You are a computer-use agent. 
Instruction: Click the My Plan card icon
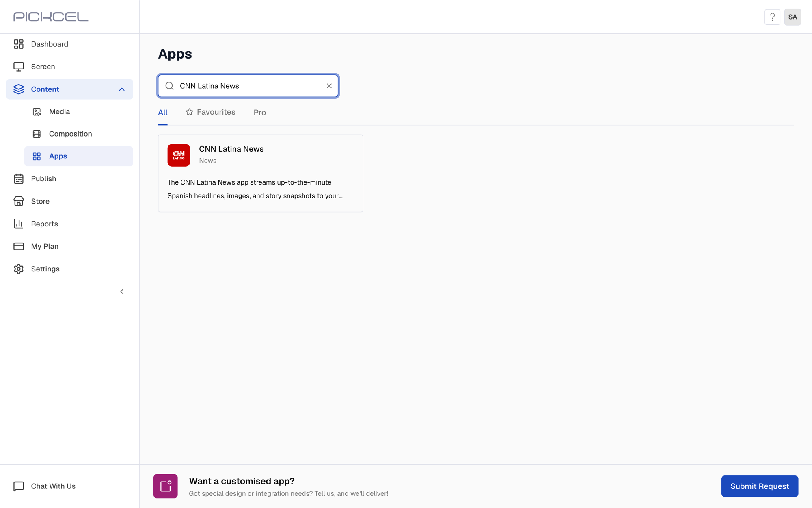tap(19, 246)
